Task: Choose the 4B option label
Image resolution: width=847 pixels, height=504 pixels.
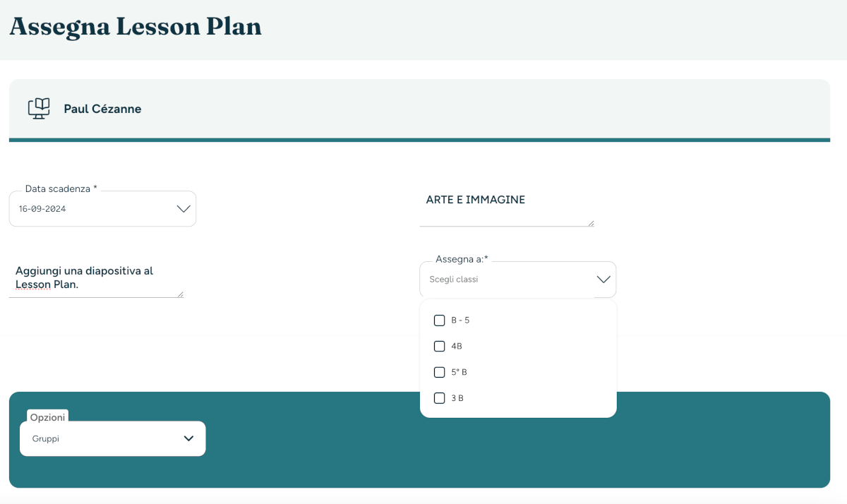Action: [457, 347]
